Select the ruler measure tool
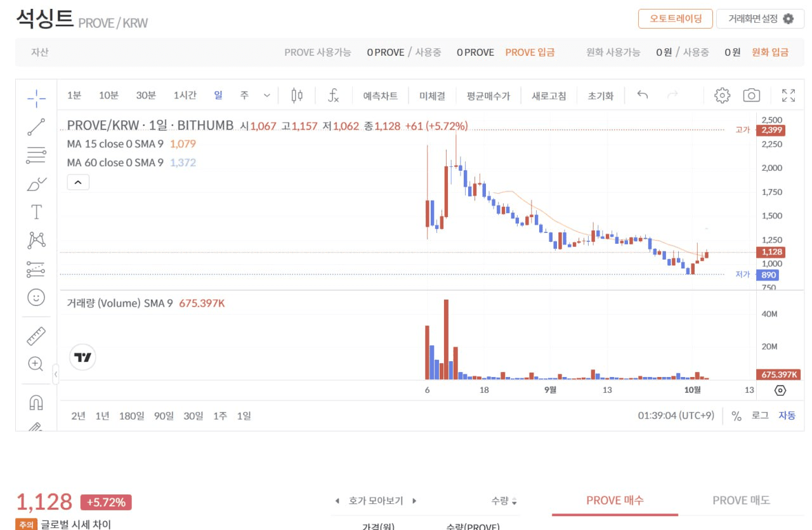 point(36,336)
